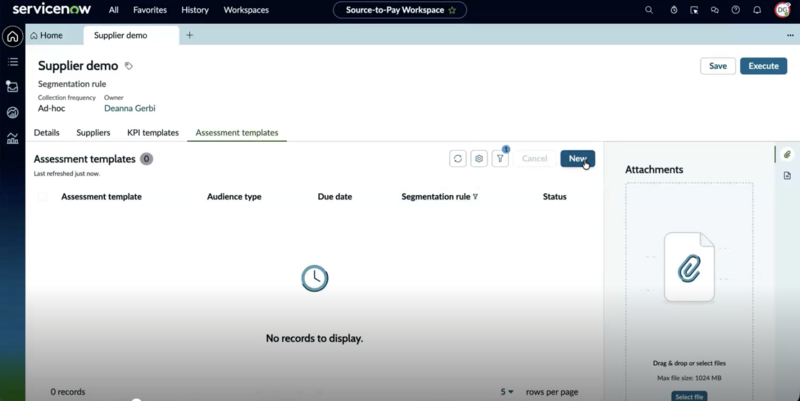This screenshot has height=401, width=800.
Task: Click the search magnifier icon in header
Action: coord(649,10)
